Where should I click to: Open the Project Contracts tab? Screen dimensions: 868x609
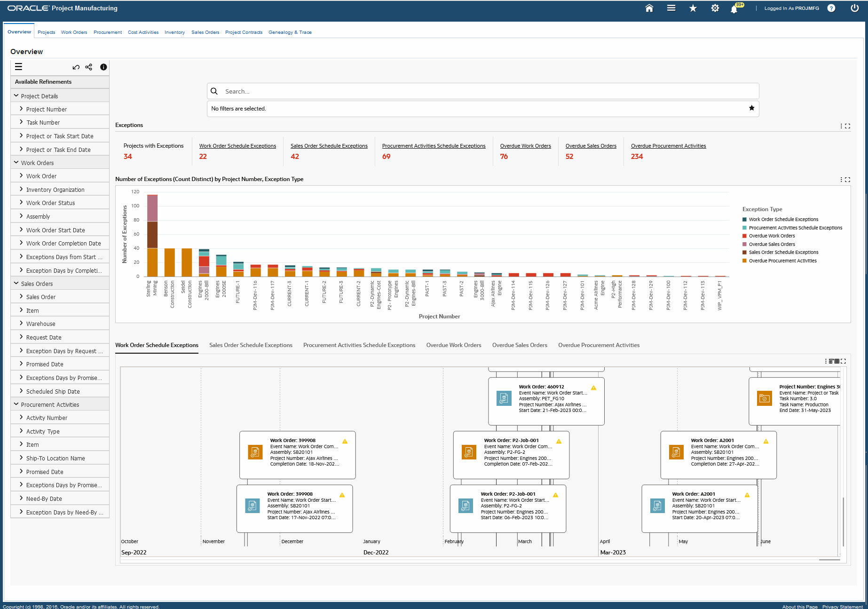244,32
